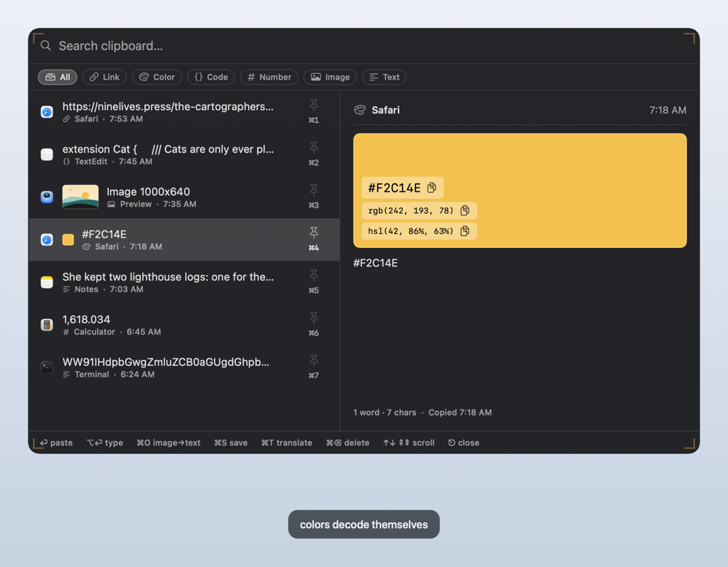
Task: Click the #F2C14E text below preview
Action: (375, 263)
